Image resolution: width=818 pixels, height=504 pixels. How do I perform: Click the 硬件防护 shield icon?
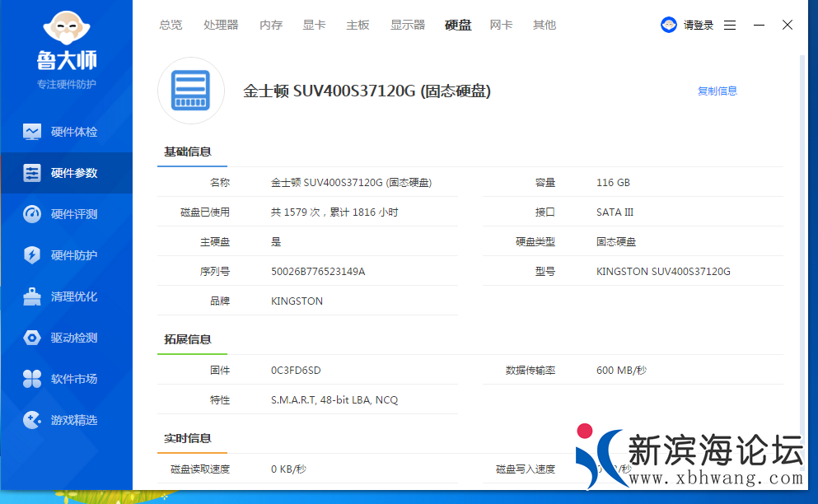pos(32,255)
